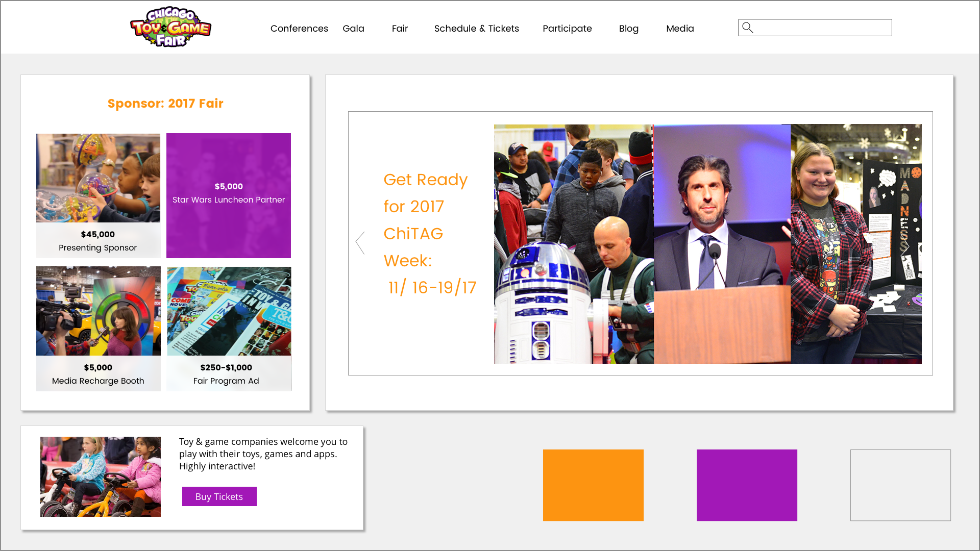
Task: Click the Get Ready for 2017 ChiTAG text
Action: 430,234
